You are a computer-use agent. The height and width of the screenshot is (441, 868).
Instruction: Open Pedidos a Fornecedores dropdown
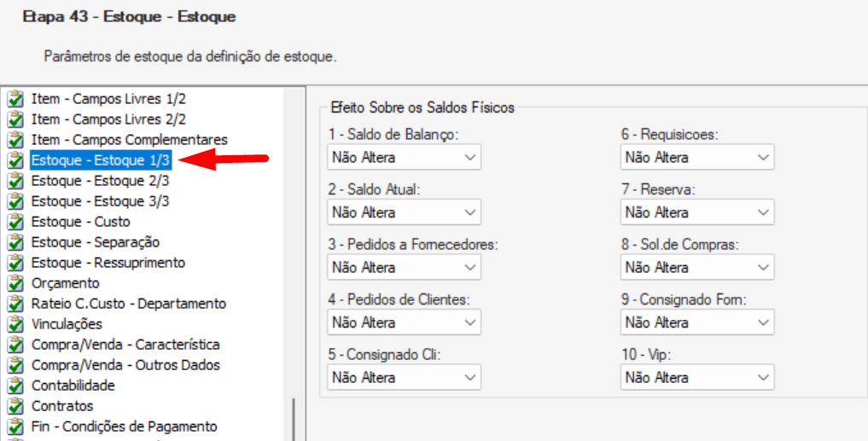pyautogui.click(x=404, y=268)
